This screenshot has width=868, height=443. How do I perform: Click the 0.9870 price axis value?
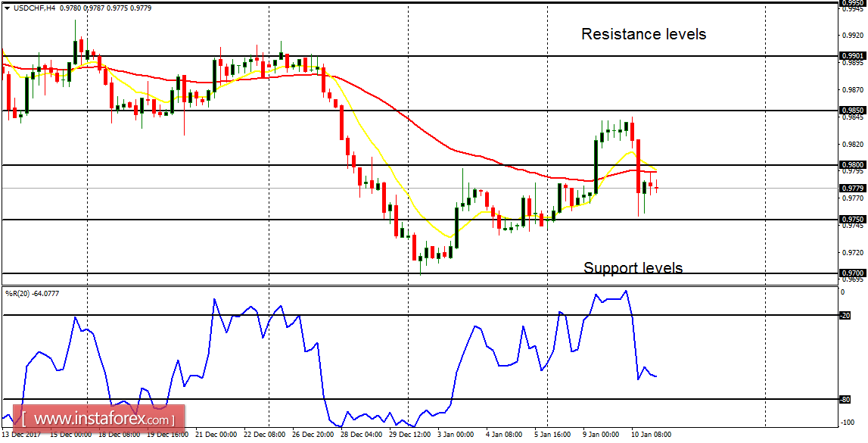click(853, 89)
